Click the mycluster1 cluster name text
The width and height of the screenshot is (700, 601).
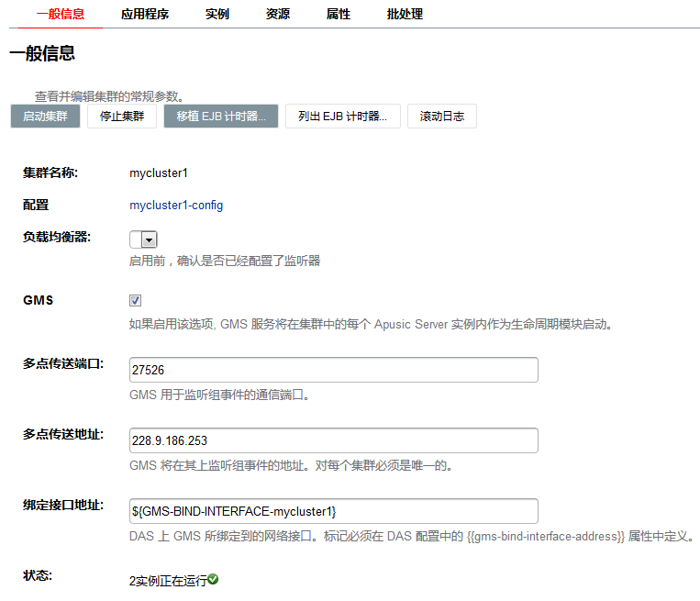[159, 173]
